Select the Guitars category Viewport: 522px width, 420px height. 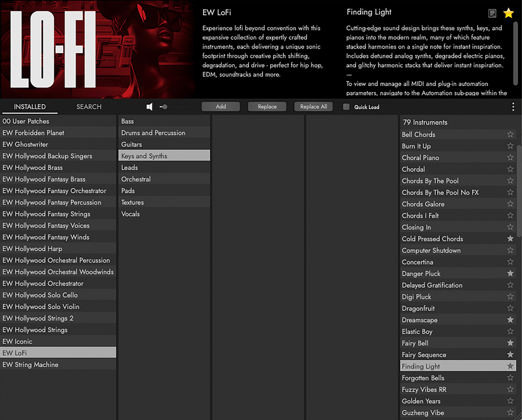[x=164, y=145]
